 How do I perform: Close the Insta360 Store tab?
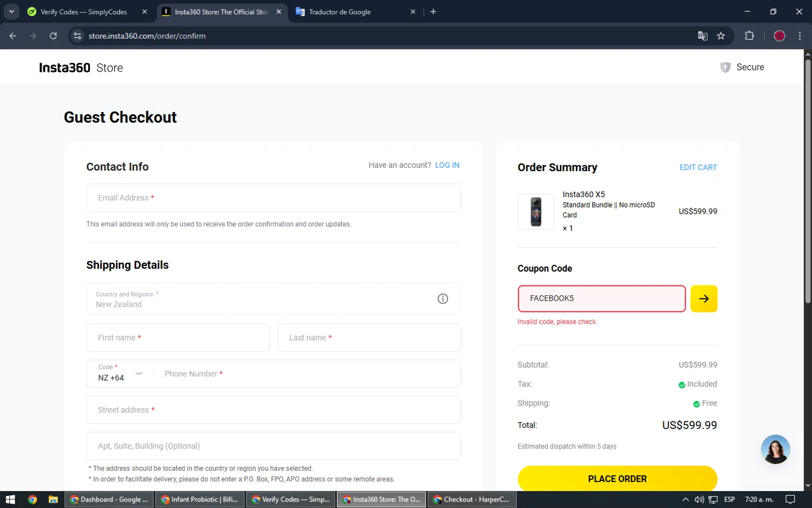[x=279, y=11]
